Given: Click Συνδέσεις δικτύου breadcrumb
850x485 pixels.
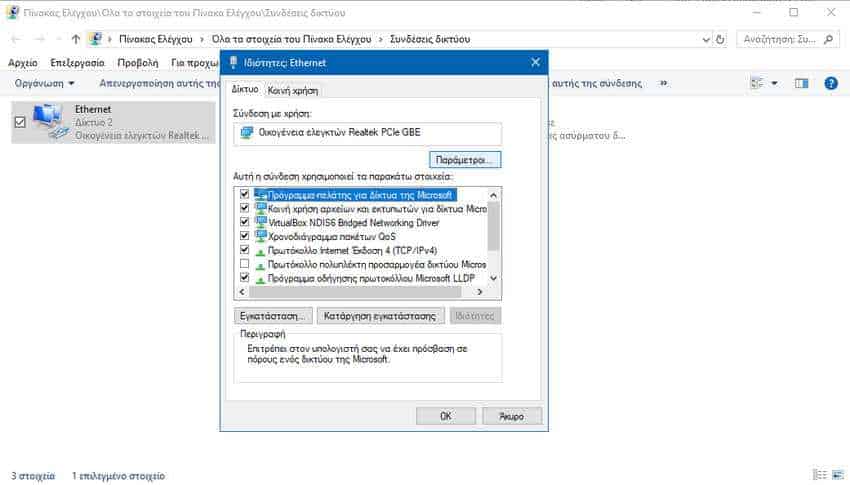Looking at the screenshot, I should pos(430,39).
